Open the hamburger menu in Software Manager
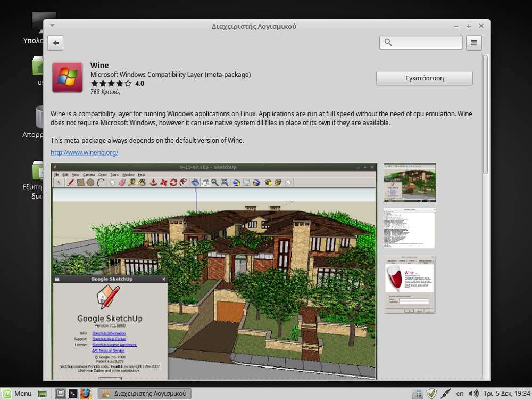The height and width of the screenshot is (400, 532). tap(473, 43)
